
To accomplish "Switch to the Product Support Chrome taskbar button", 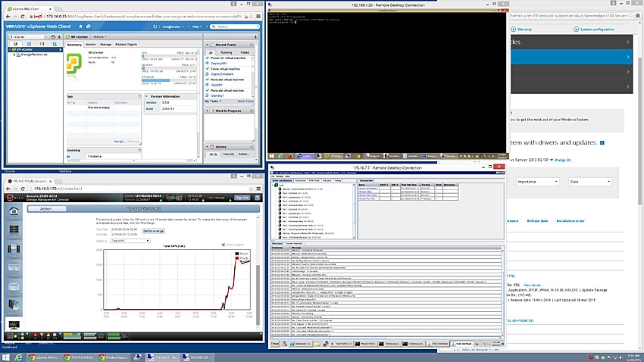I will pyautogui.click(x=114, y=357).
